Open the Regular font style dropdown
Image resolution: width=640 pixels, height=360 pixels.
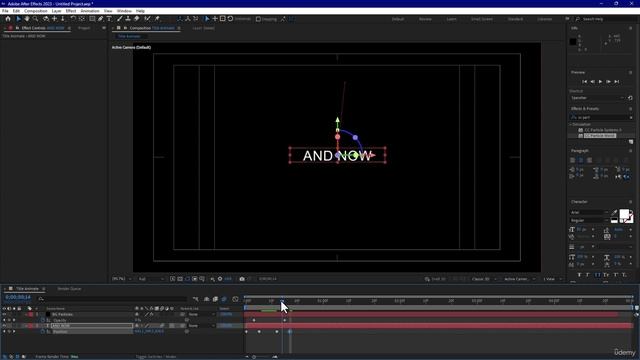589,220
